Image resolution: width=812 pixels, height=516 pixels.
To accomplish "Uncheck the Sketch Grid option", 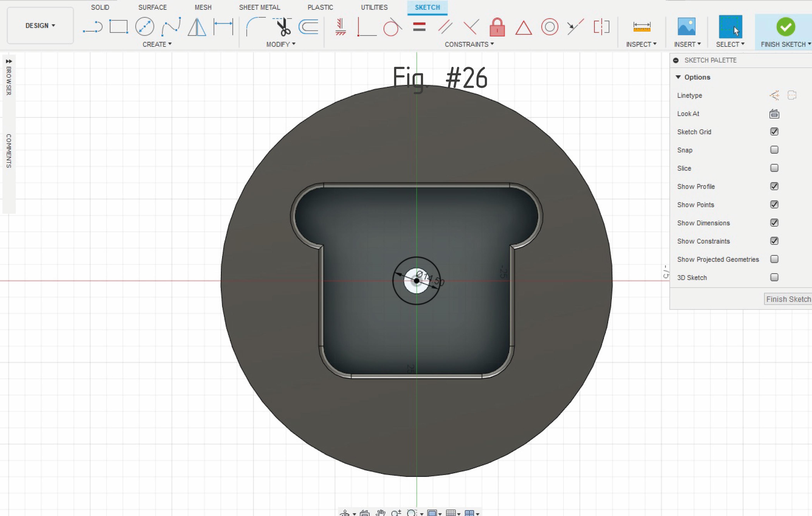I will tap(774, 132).
